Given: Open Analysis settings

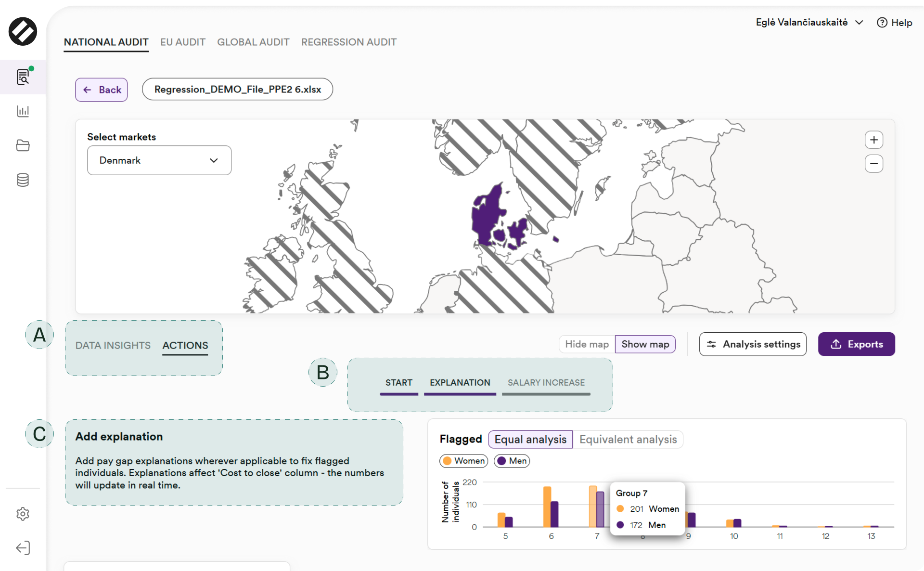Looking at the screenshot, I should [752, 344].
